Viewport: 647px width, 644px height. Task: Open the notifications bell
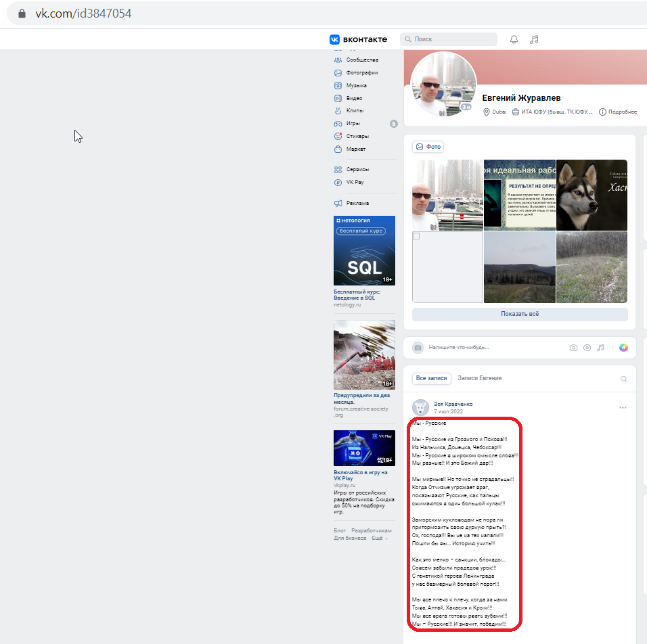click(x=514, y=39)
